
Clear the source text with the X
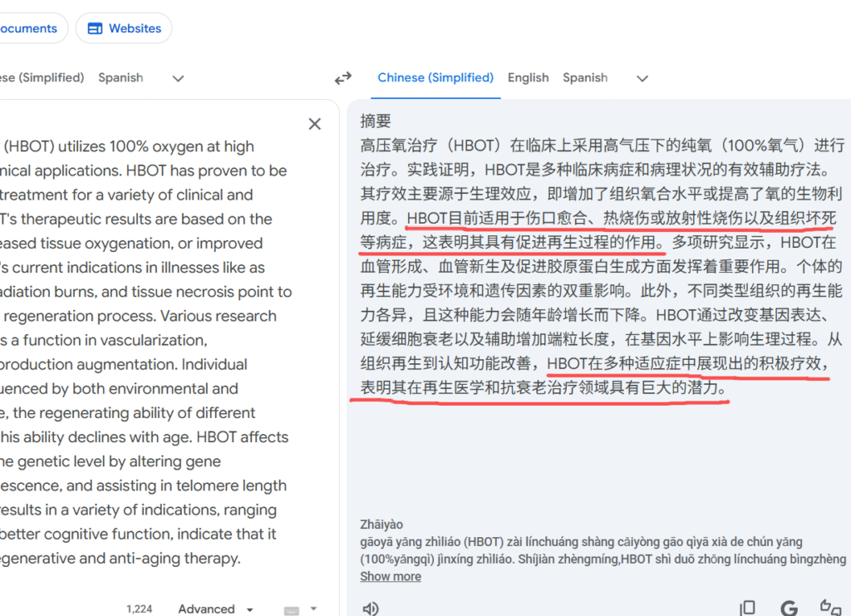[315, 125]
